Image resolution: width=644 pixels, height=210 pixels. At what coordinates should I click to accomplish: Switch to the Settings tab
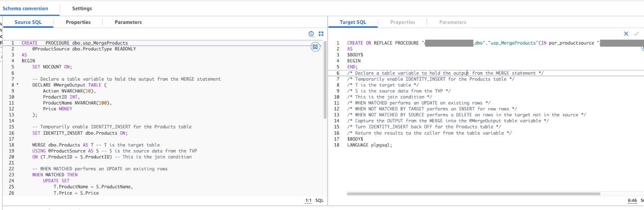click(x=82, y=9)
